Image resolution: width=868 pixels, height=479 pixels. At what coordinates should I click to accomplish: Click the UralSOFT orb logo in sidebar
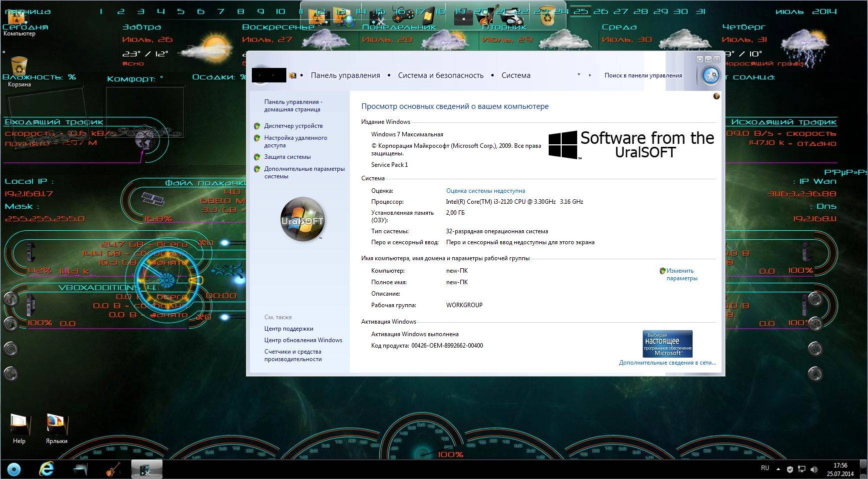click(x=302, y=219)
